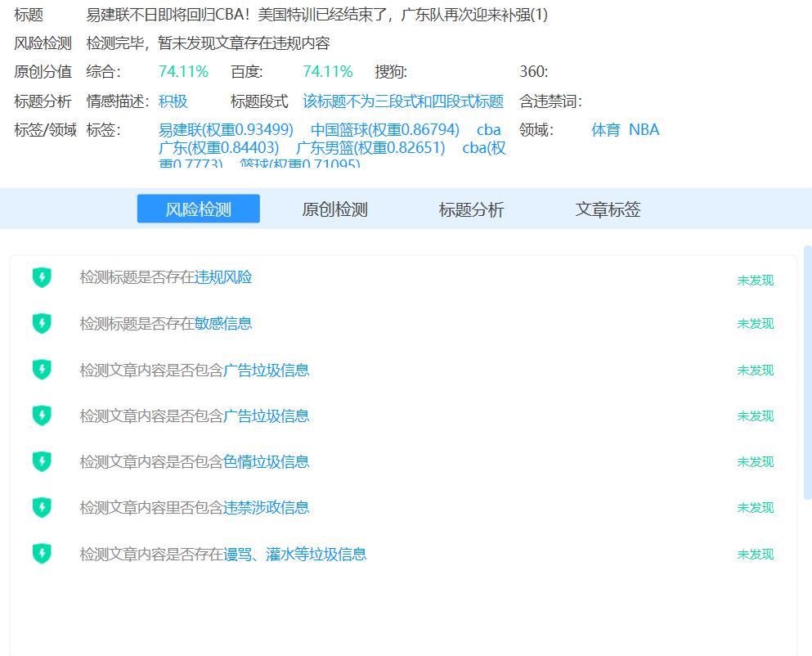Open the 原创检测 tab
The height and width of the screenshot is (656, 812).
[334, 209]
